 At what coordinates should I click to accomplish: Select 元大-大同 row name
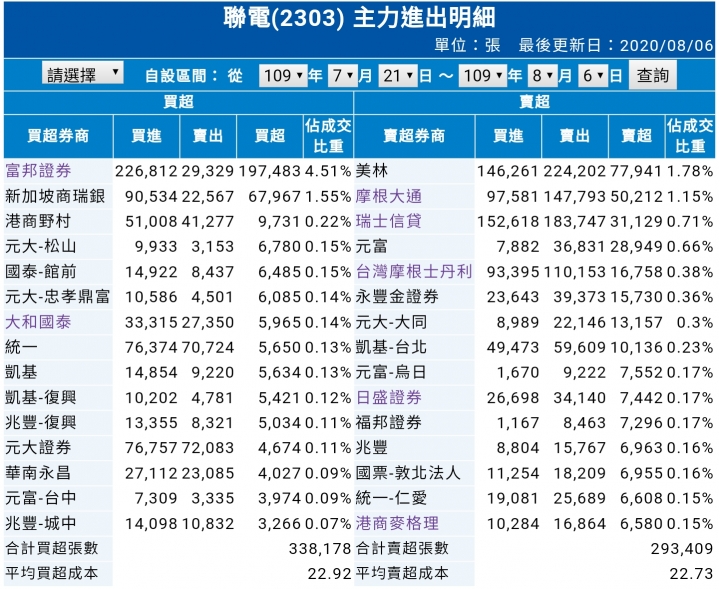(x=391, y=322)
